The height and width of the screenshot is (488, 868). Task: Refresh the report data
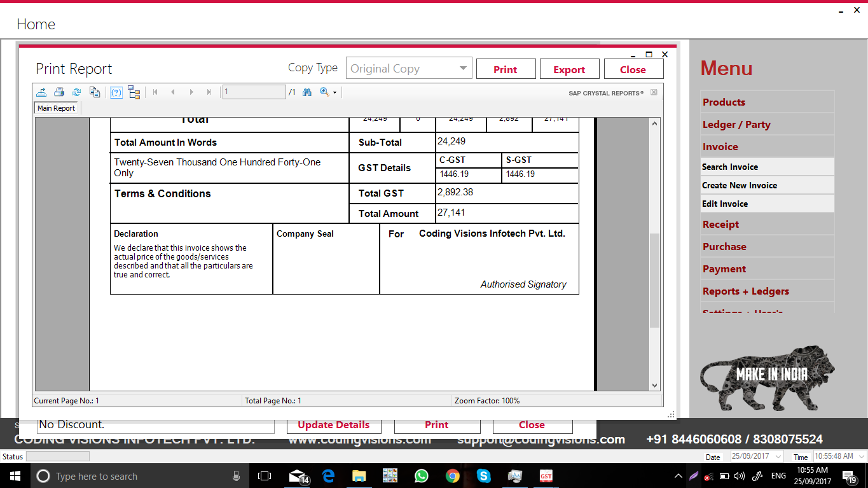[x=77, y=92]
